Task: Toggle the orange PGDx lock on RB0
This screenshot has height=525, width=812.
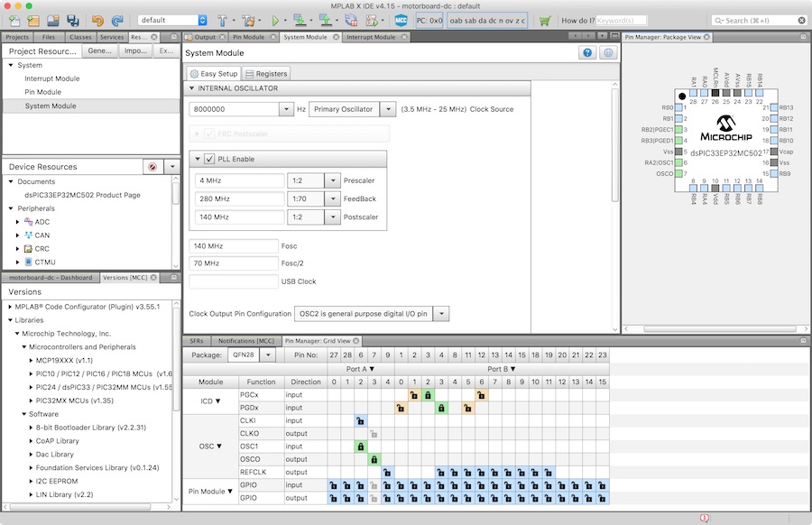Action: (x=401, y=408)
